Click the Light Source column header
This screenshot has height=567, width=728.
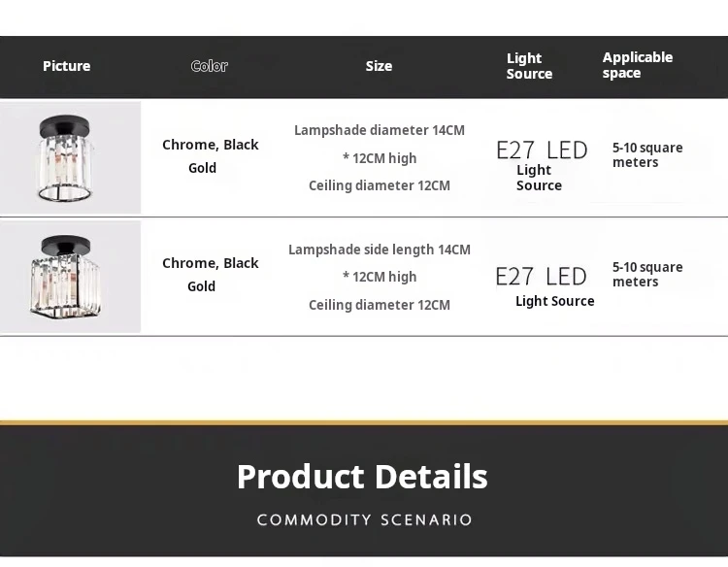pos(529,66)
